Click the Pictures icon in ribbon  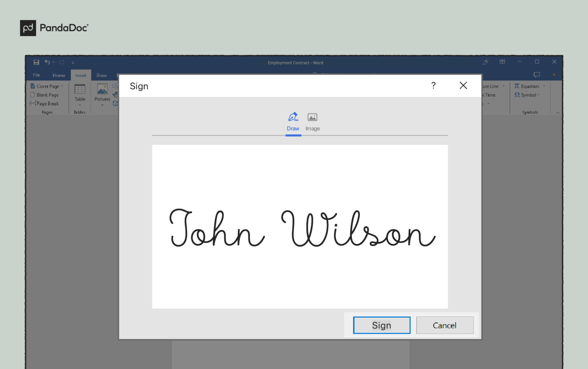(102, 89)
